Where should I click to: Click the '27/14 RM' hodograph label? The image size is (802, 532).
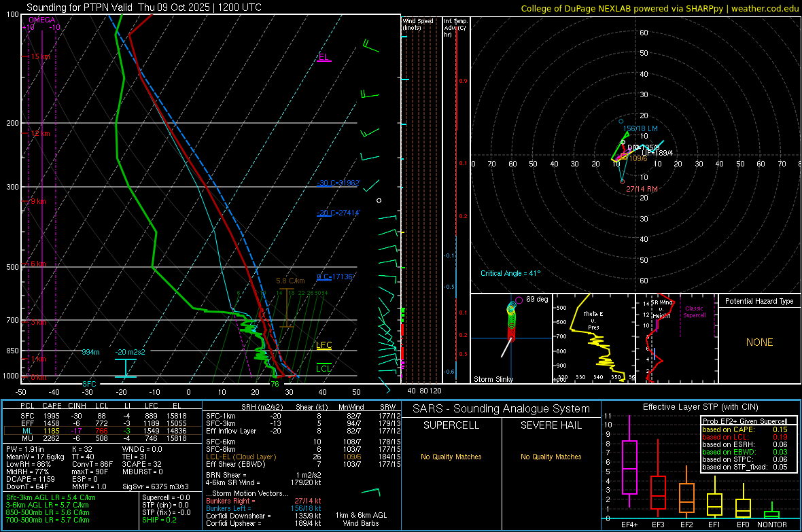(642, 189)
